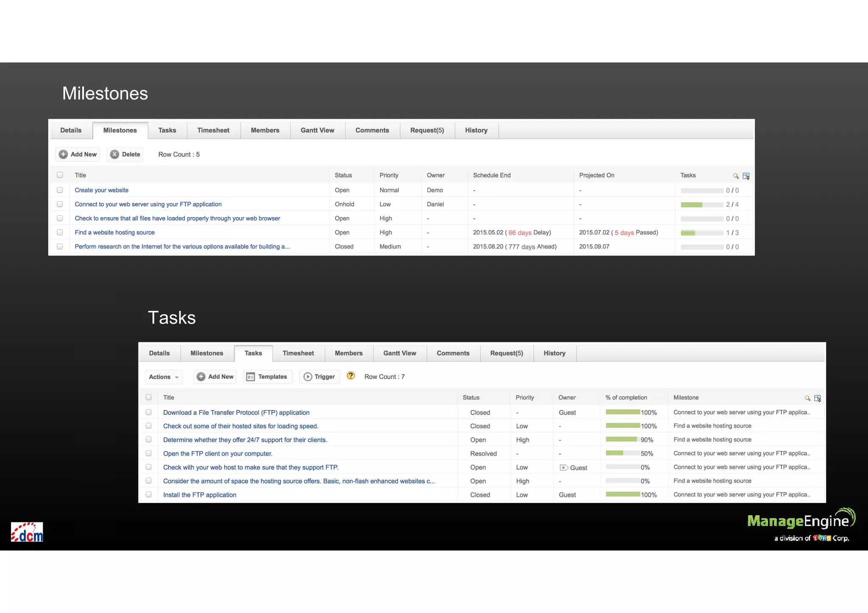Toggle select-all checkbox in Milestones table header
The width and height of the screenshot is (868, 613).
pos(60,175)
